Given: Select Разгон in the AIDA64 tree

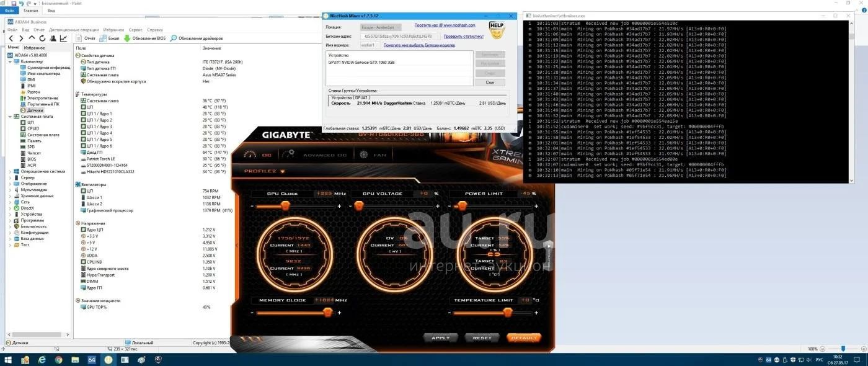Looking at the screenshot, I should click(x=30, y=92).
